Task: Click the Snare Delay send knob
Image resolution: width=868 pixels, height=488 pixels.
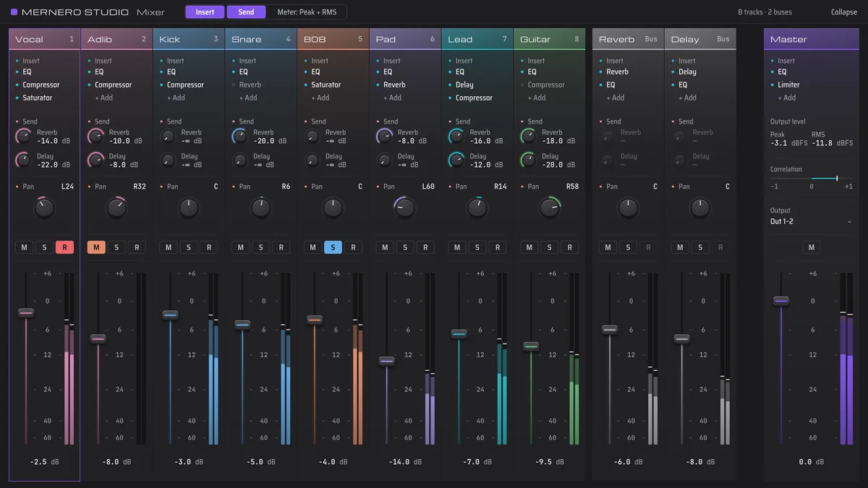Action: 239,160
